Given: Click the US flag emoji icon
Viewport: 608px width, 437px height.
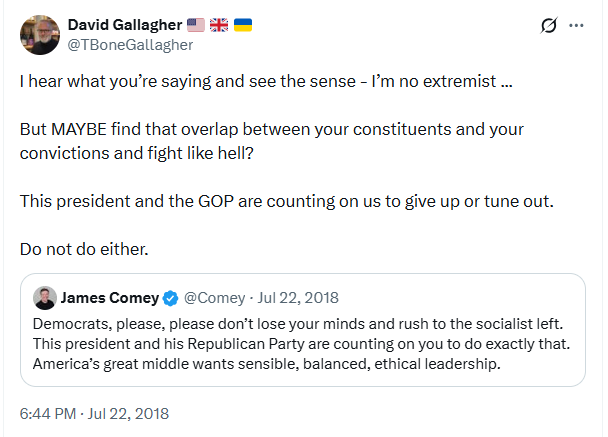Looking at the screenshot, I should 195,25.
